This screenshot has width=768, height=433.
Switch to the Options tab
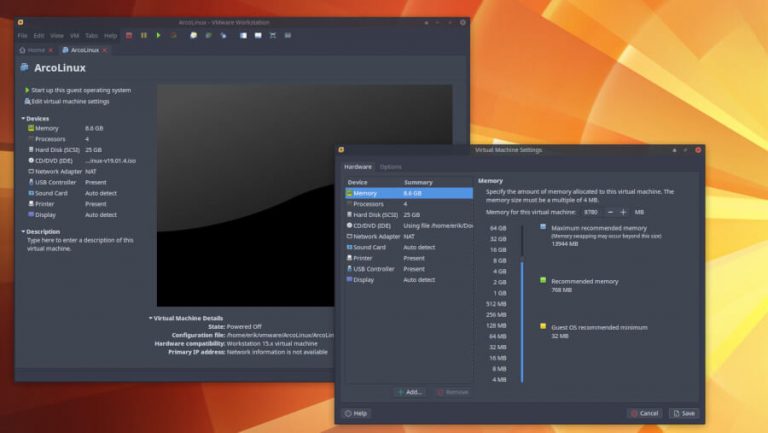(390, 167)
